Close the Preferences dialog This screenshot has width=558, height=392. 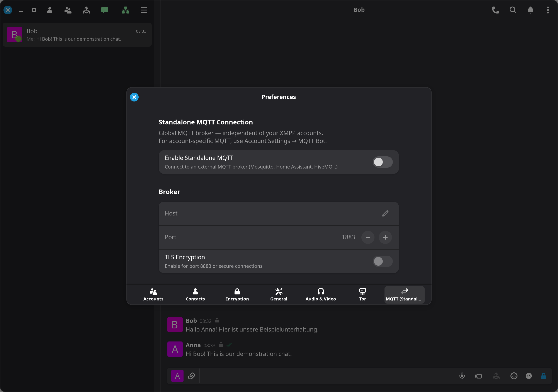(x=134, y=97)
